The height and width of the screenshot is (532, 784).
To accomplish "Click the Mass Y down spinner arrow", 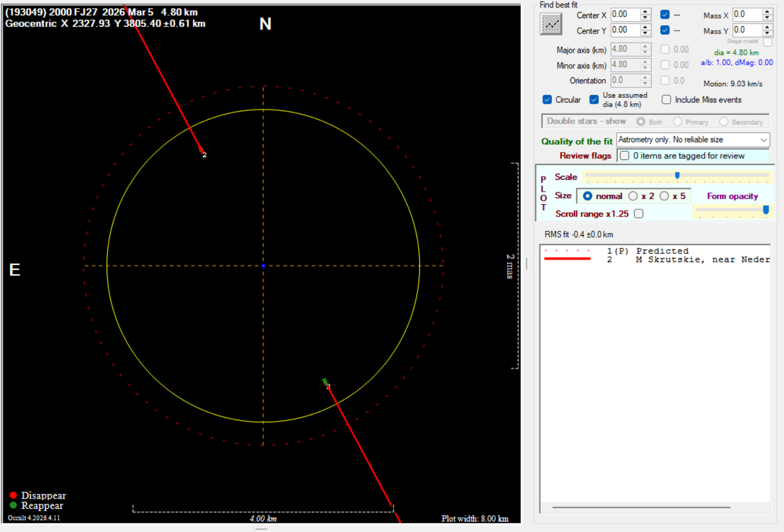I will click(767, 33).
